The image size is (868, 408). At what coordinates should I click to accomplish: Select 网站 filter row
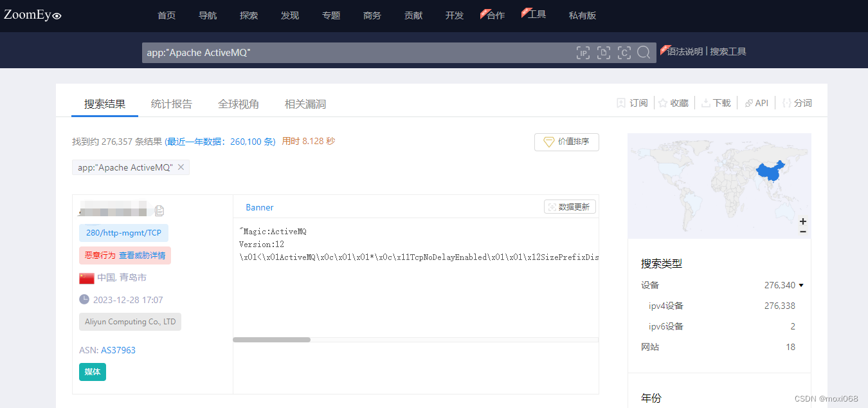point(718,347)
